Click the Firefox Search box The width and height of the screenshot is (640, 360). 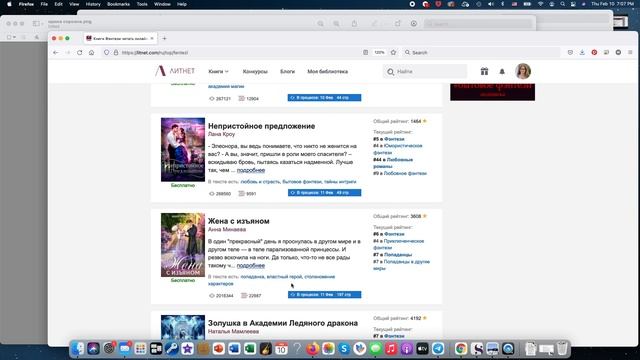click(481, 53)
